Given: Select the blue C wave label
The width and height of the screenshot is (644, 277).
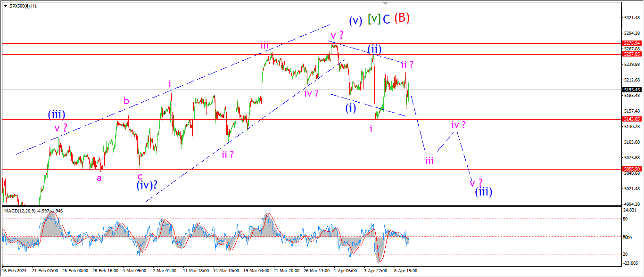Looking at the screenshot, I should 386,19.
